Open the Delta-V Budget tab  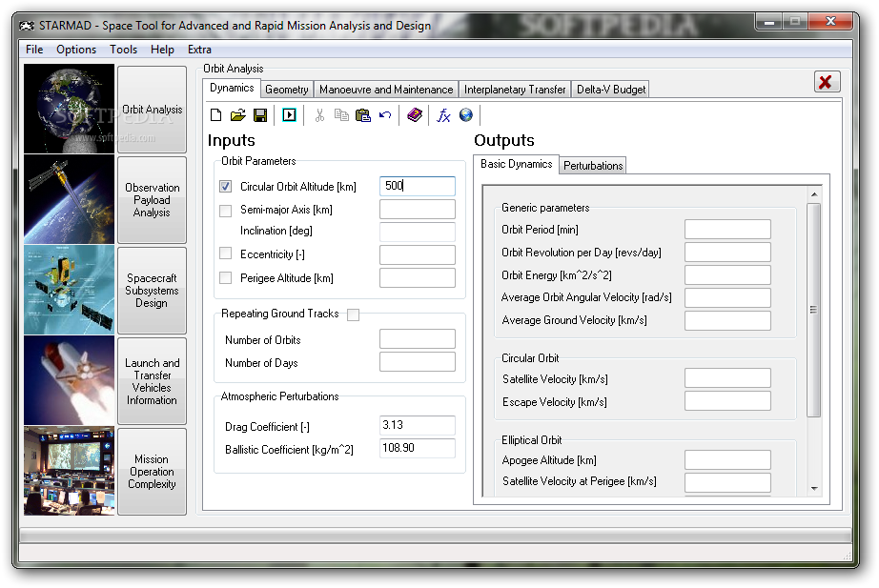pos(611,90)
